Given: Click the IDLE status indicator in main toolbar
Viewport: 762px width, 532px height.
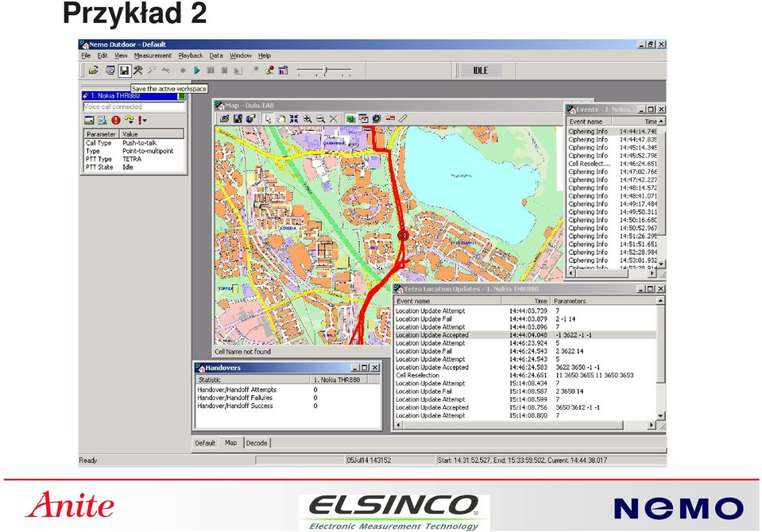Looking at the screenshot, I should [481, 71].
